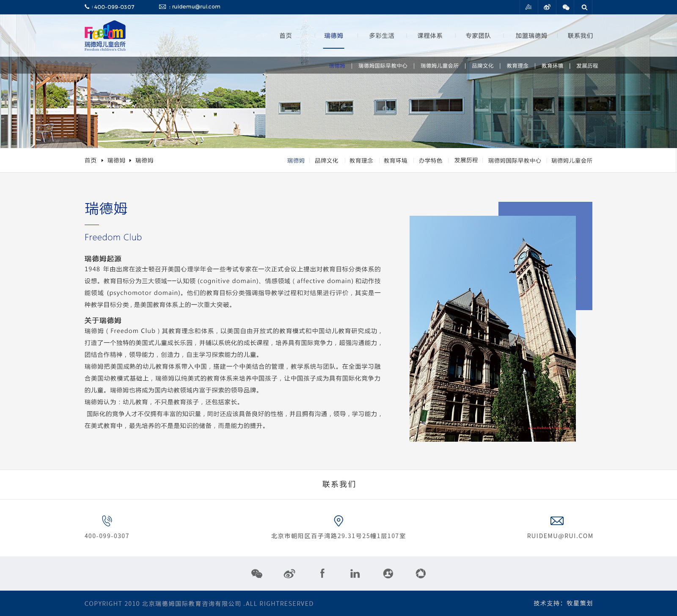
Task: Click the footer Weibo sharing icon
Action: pos(289,574)
